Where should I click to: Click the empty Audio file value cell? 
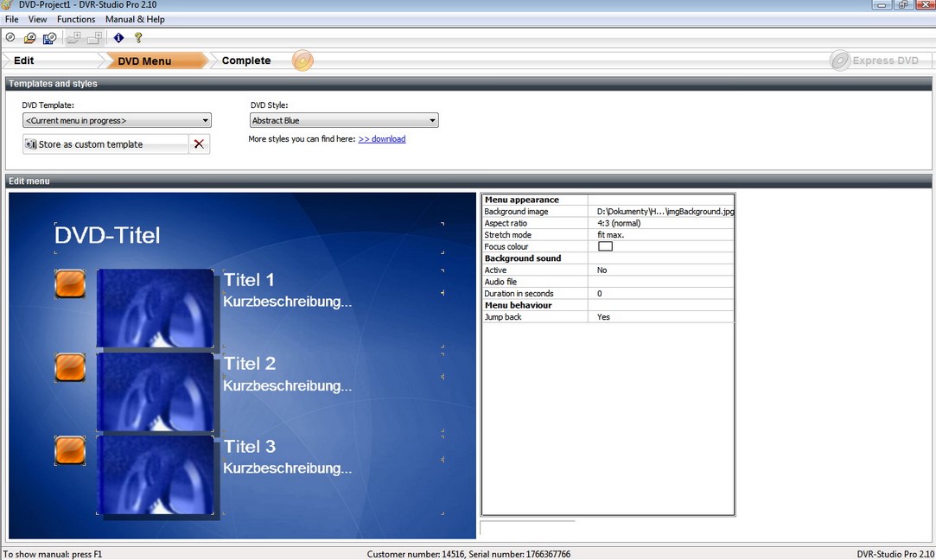click(x=661, y=282)
